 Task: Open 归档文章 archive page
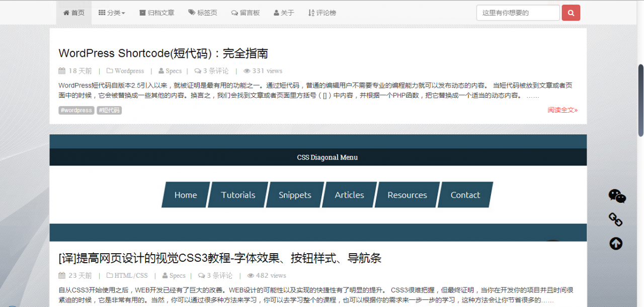click(157, 13)
